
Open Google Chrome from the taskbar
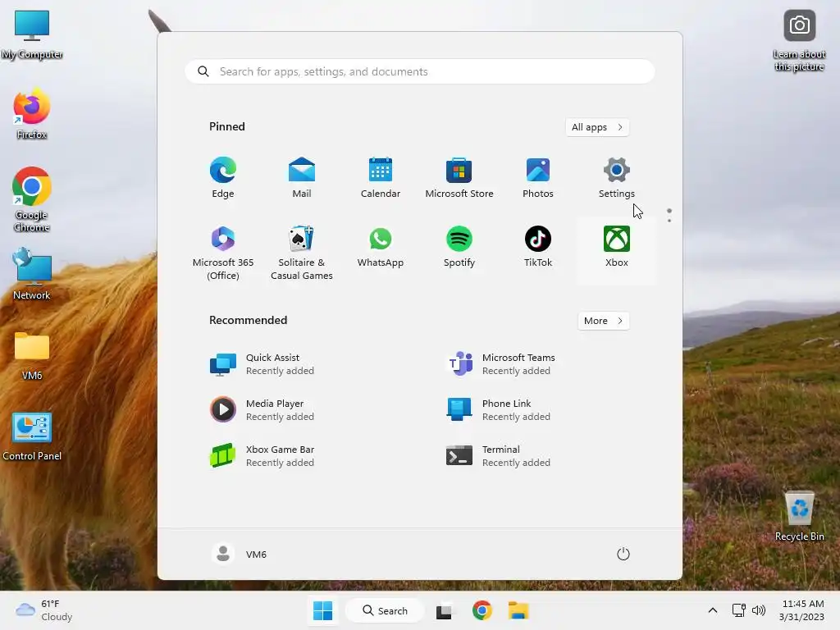click(482, 610)
